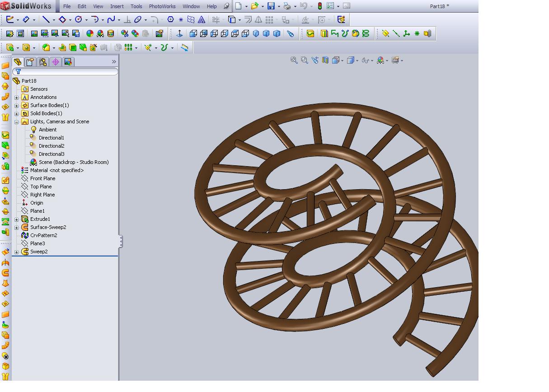This screenshot has width=549, height=392.
Task: Select the Top Plane
Action: (x=41, y=187)
